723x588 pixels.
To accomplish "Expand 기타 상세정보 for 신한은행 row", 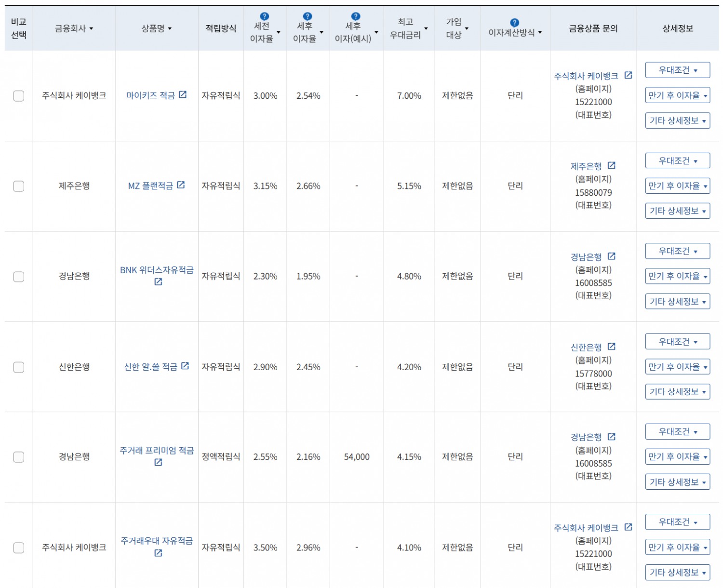I will pyautogui.click(x=678, y=391).
